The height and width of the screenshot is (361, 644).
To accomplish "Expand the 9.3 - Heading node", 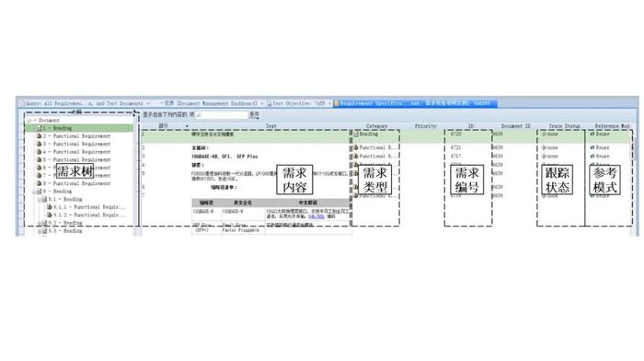I will [40, 231].
